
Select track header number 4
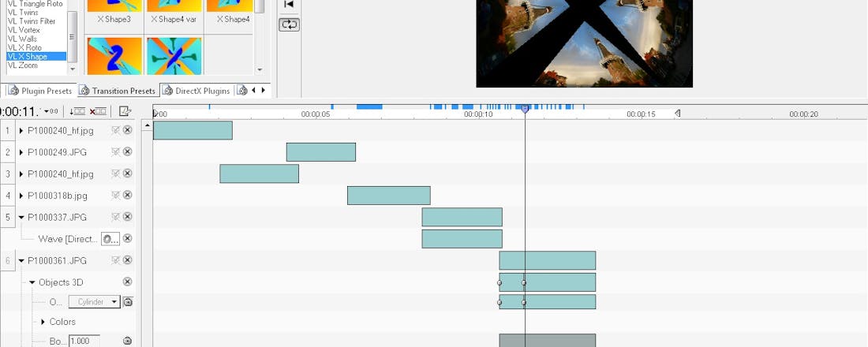[8, 196]
